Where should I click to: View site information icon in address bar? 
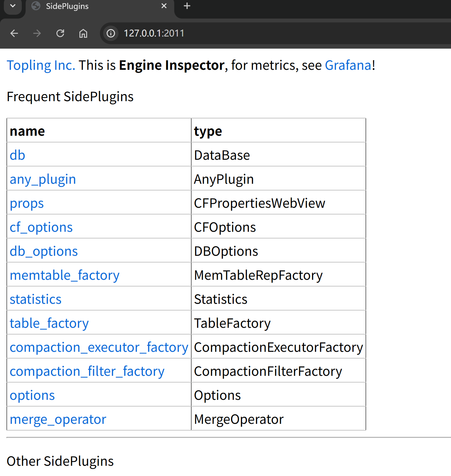click(111, 33)
